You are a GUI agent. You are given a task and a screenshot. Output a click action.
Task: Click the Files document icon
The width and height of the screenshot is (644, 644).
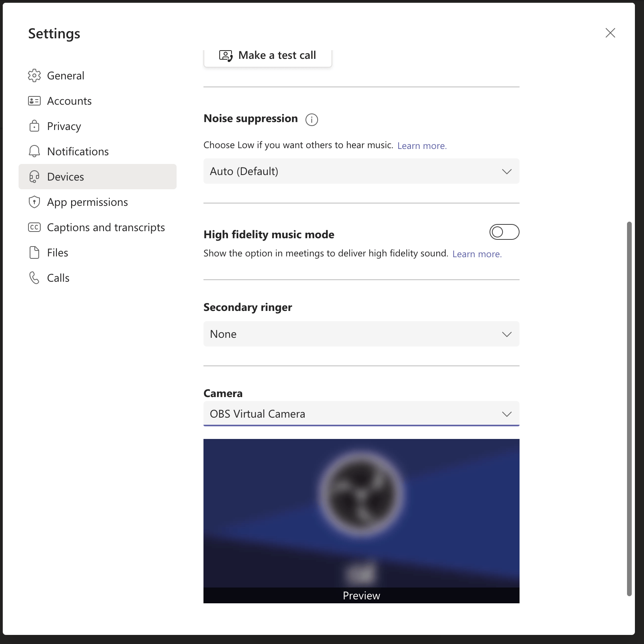pyautogui.click(x=34, y=252)
